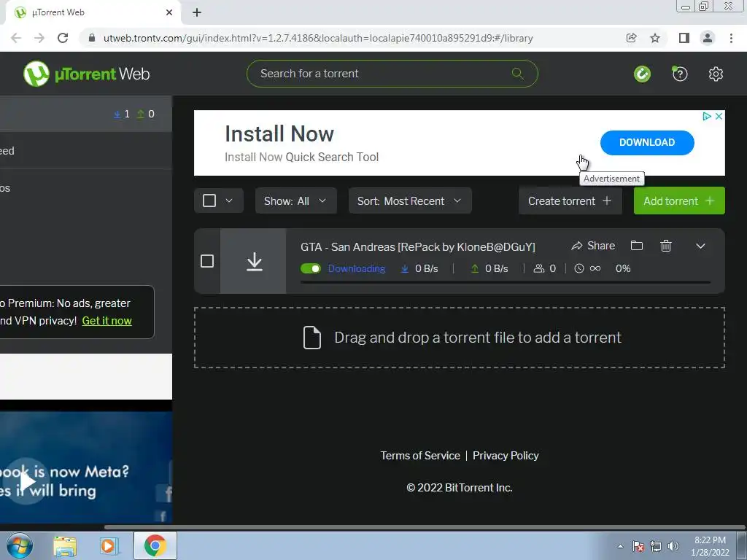Click the Downloading status text
Screen dimensions: 747x560
click(x=356, y=268)
